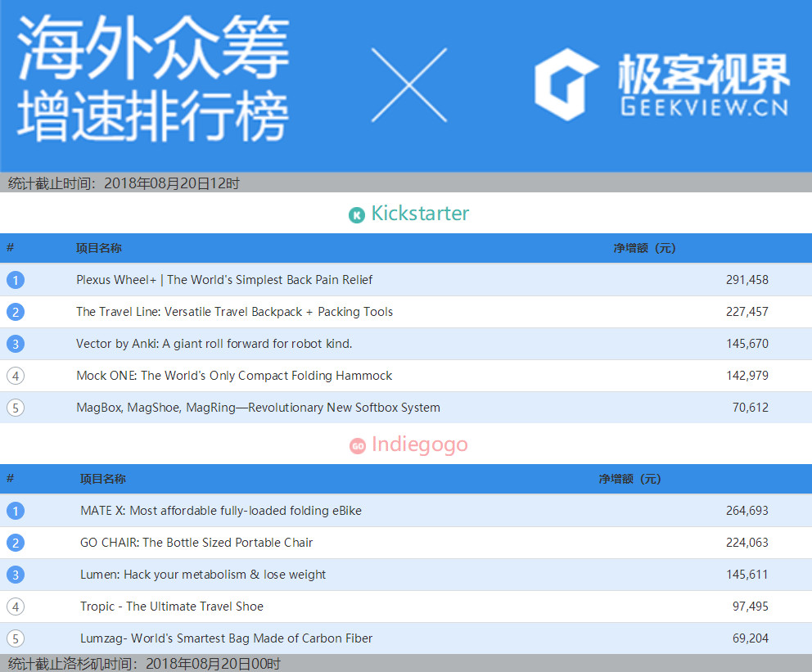The image size is (812, 672).
Task: Click the X divider graphic in banner
Action: click(409, 85)
